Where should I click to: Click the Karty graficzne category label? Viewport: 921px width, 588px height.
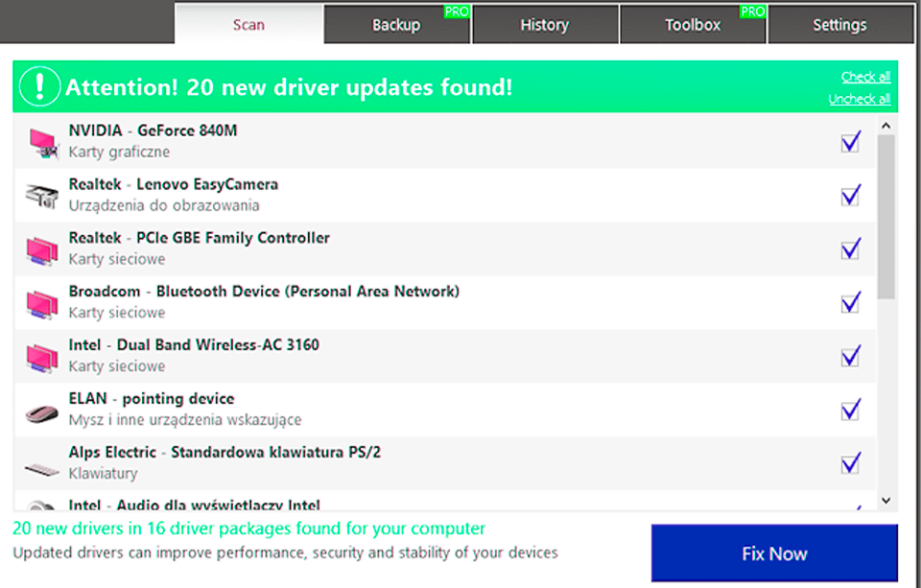[x=119, y=153]
